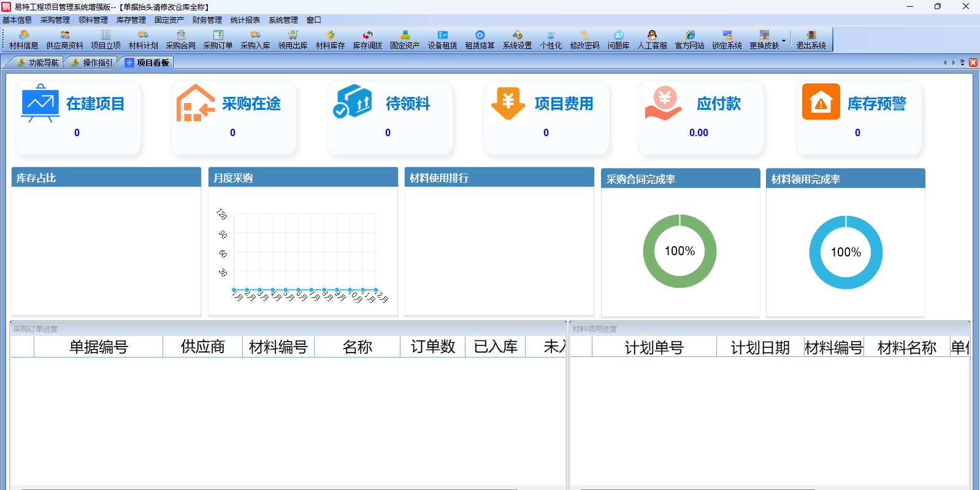The width and height of the screenshot is (980, 490).
Task: Open 采购订单 from the toolbar
Action: tap(218, 40)
